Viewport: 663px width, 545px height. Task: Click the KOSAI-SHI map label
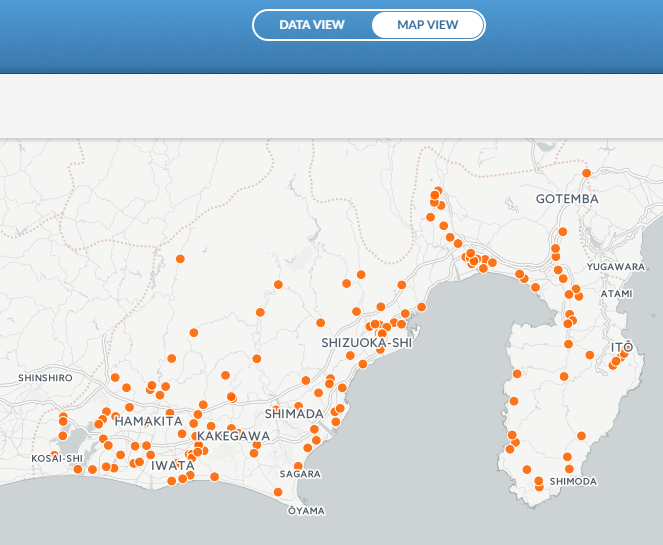point(57,458)
